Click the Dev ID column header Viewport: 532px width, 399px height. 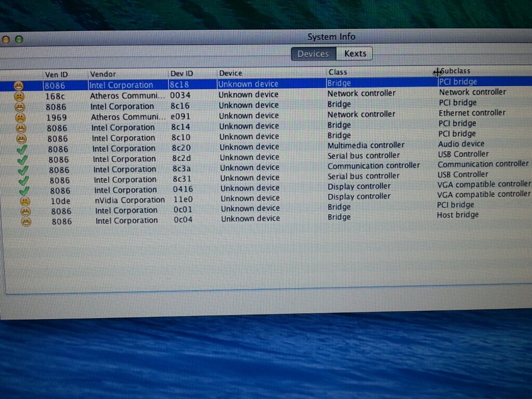click(181, 73)
